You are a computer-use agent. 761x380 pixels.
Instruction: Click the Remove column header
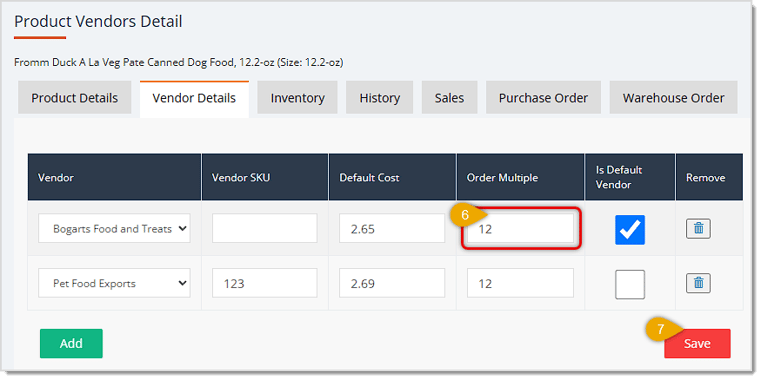(709, 177)
